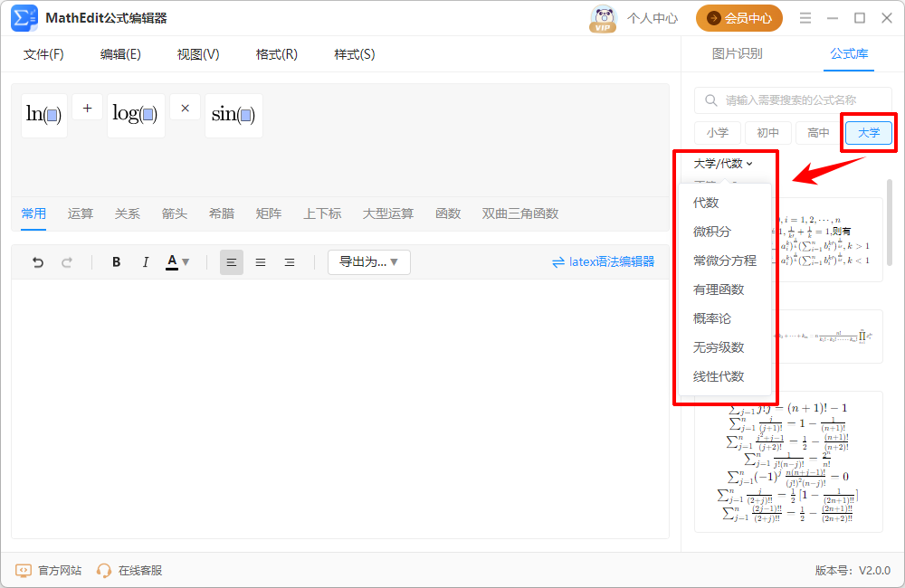905x588 pixels.
Task: Open the 个人中心 user page
Action: (653, 18)
